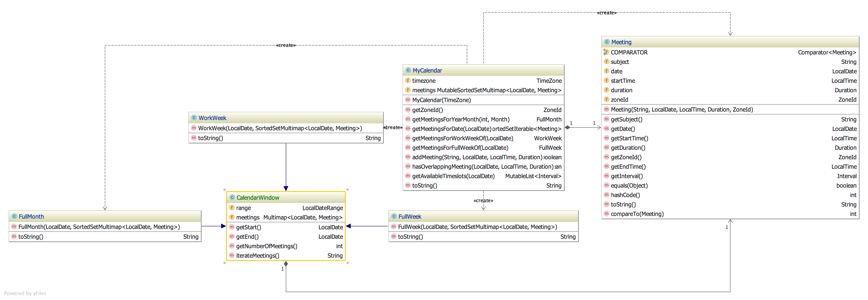Click the field icon beside duration in Meeting

coord(606,90)
